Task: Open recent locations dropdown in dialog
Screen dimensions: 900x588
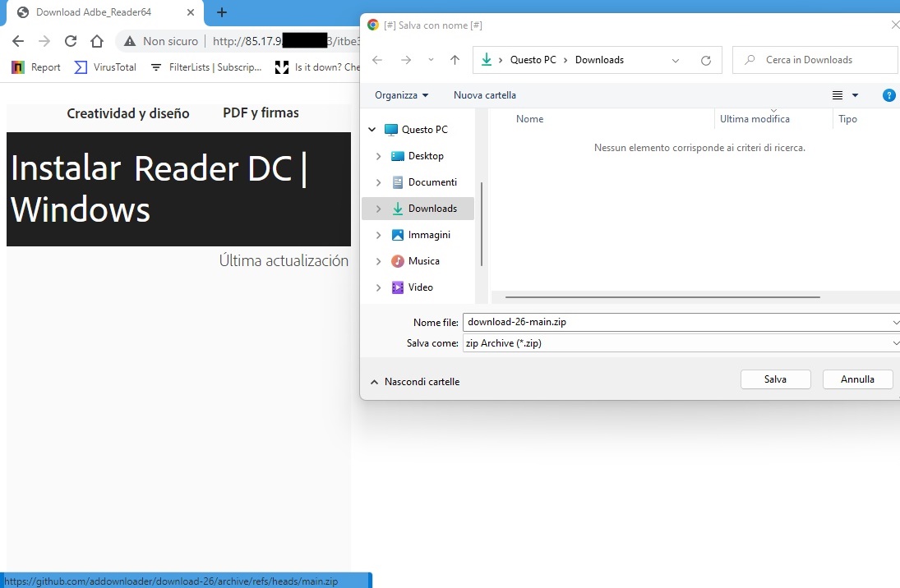Action: click(x=431, y=60)
